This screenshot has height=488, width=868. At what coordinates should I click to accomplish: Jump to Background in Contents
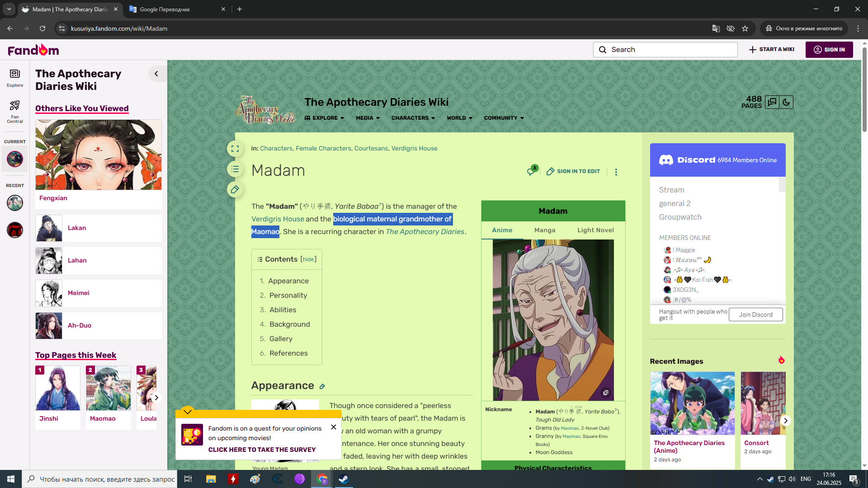click(289, 324)
